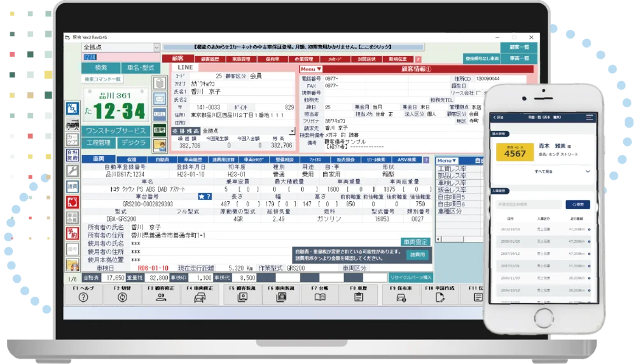
Task: Expand the 売掛残高 全拠点 dropdown
Action: point(292,131)
